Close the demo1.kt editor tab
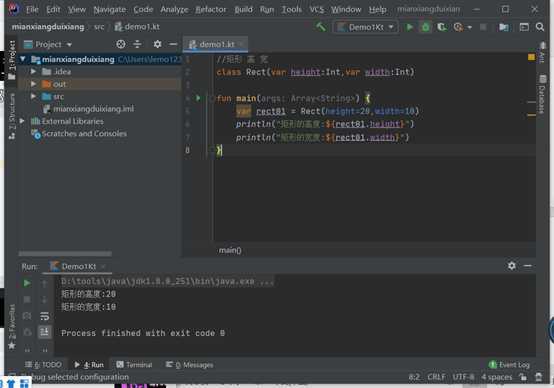Image resolution: width=554 pixels, height=388 pixels. [241, 45]
